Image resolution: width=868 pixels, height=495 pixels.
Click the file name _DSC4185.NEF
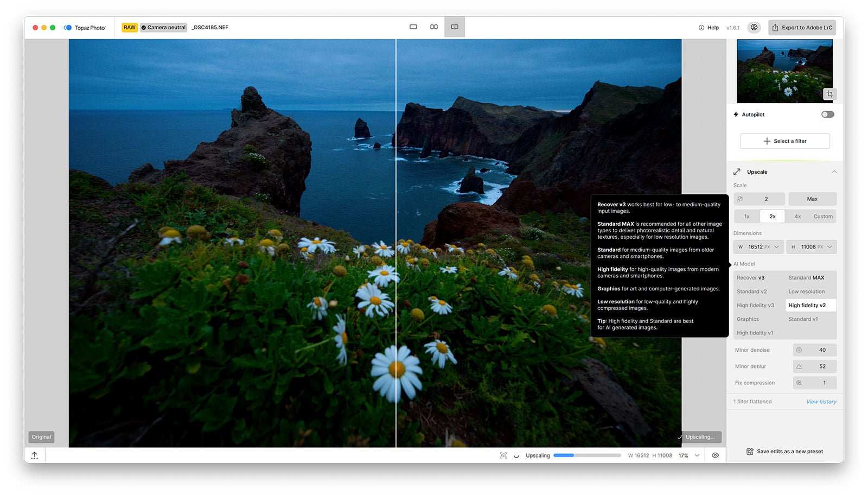coord(210,28)
